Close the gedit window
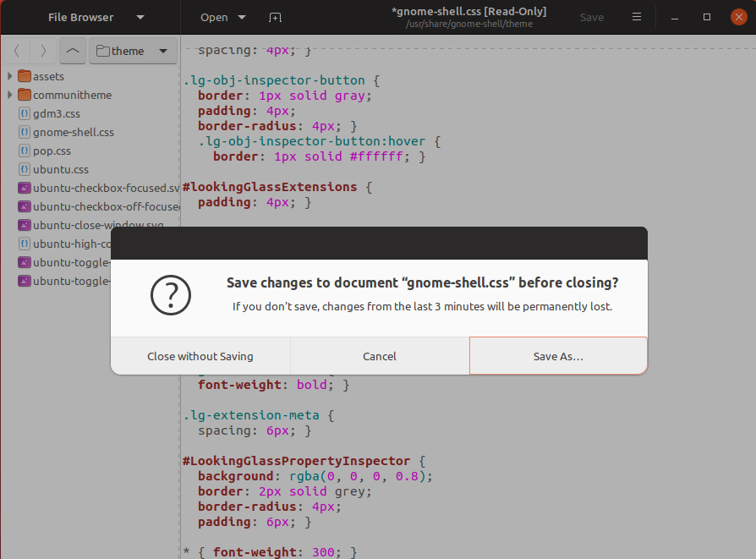The width and height of the screenshot is (756, 559). [738, 17]
